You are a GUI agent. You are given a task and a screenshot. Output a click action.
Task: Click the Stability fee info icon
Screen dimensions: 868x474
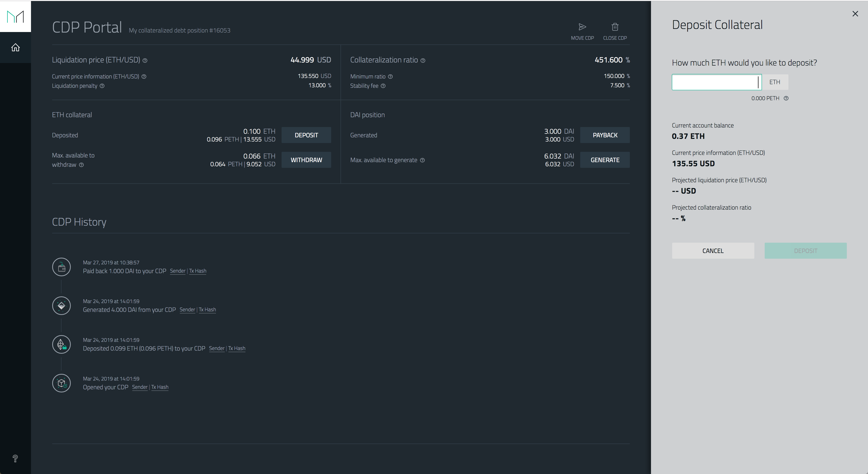pos(383,86)
